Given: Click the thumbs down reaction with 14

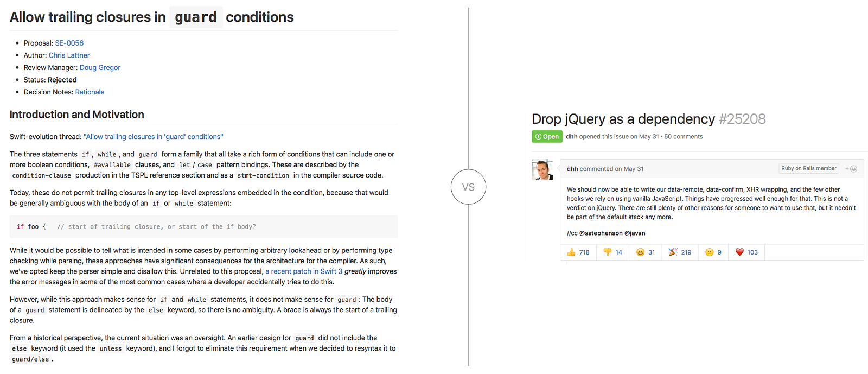Looking at the screenshot, I should [x=612, y=252].
